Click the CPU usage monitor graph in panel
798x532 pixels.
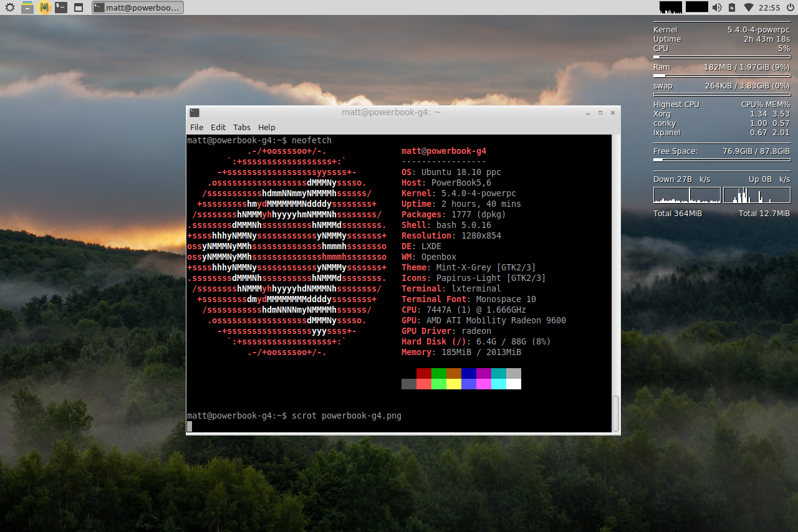point(671,7)
